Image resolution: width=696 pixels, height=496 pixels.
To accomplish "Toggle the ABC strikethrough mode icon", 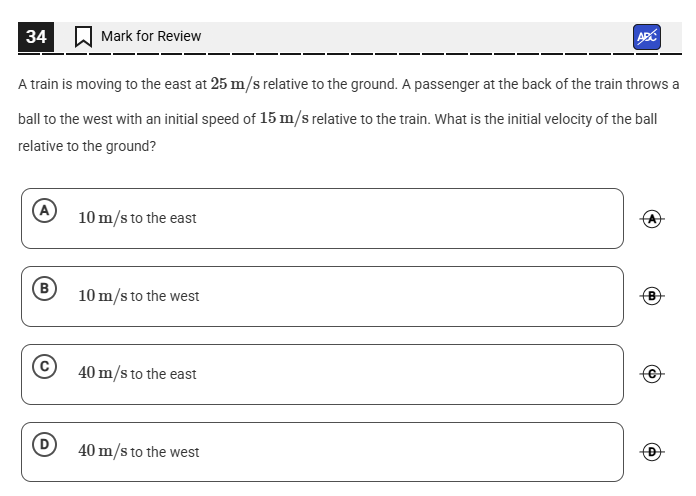I will click(646, 37).
